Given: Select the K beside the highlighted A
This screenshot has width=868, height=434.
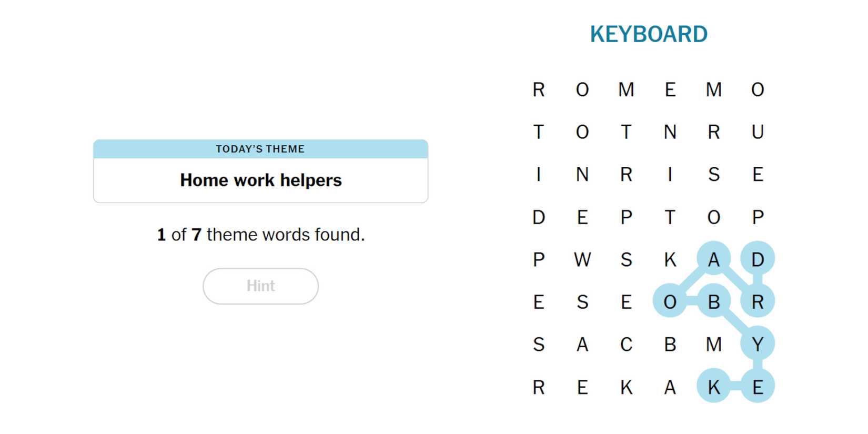Looking at the screenshot, I should click(x=670, y=259).
